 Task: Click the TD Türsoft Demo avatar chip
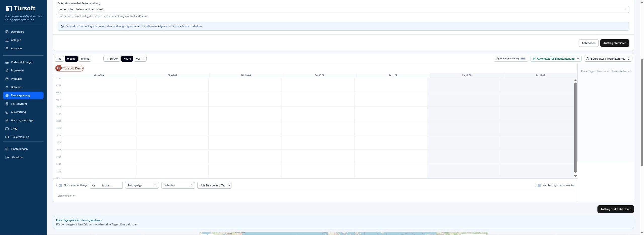70,68
